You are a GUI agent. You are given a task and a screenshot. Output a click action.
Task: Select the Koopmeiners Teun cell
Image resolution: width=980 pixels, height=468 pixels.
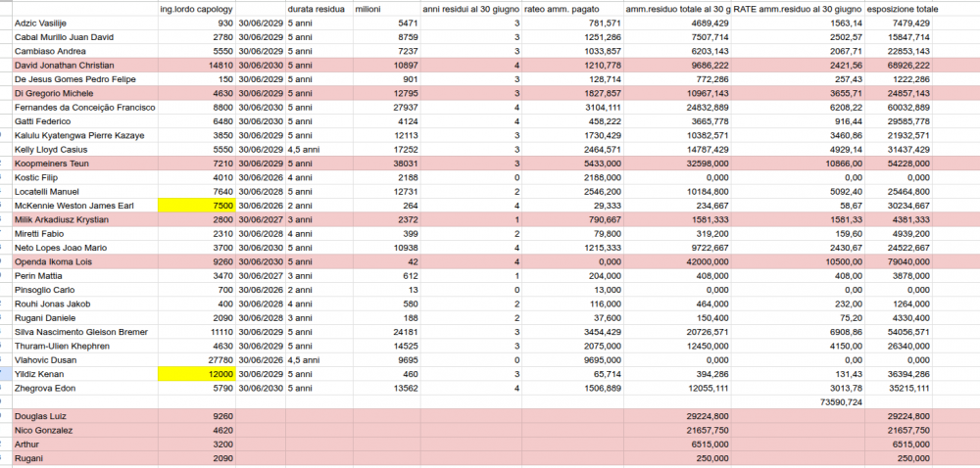click(85, 164)
